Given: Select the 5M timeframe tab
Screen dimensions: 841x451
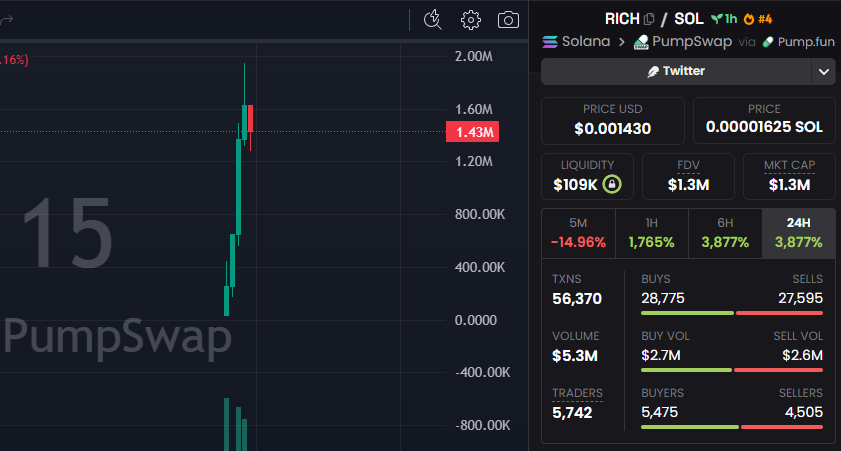Looking at the screenshot, I should click(x=578, y=233).
